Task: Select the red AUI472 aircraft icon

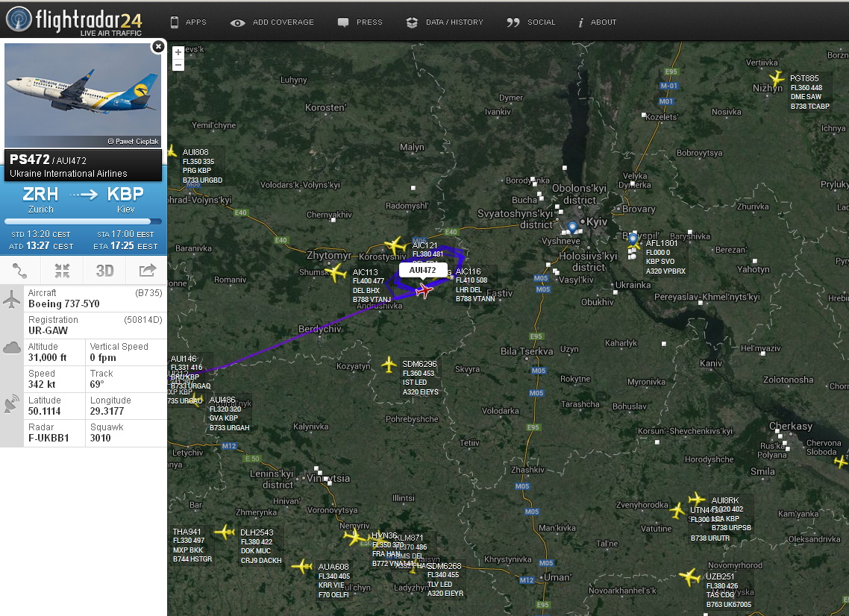Action: [x=424, y=291]
